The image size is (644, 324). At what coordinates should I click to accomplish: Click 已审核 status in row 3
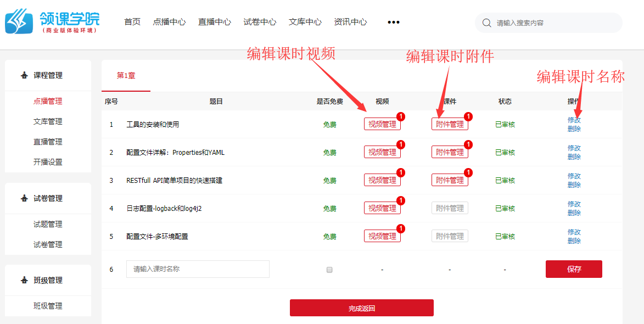point(505,180)
